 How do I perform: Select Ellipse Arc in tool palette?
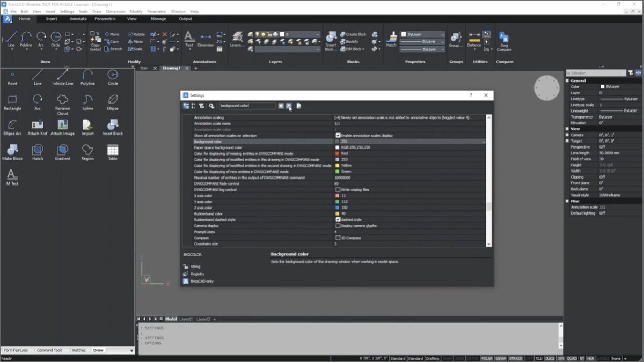(x=12, y=128)
